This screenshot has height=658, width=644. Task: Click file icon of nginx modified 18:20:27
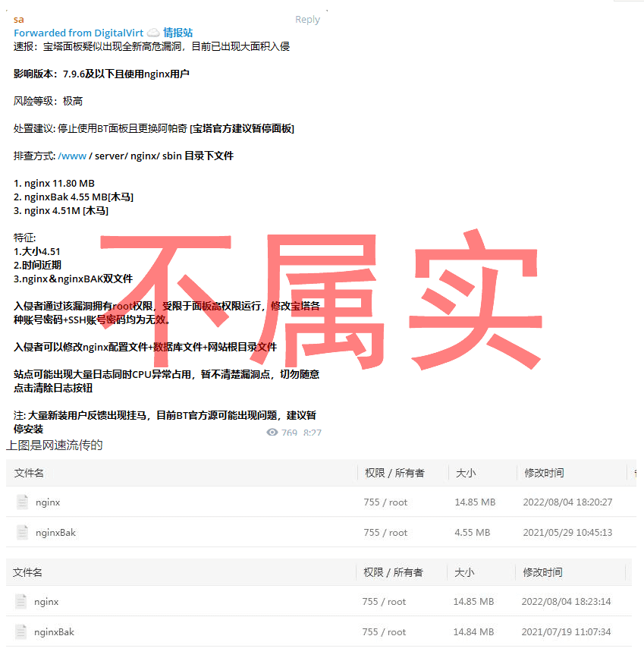[x=22, y=502]
